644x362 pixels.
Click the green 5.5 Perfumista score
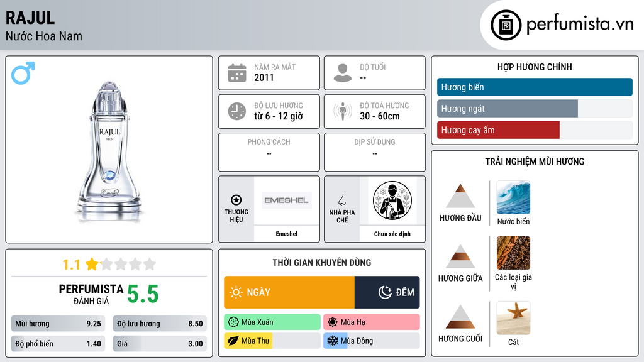pyautogui.click(x=143, y=294)
